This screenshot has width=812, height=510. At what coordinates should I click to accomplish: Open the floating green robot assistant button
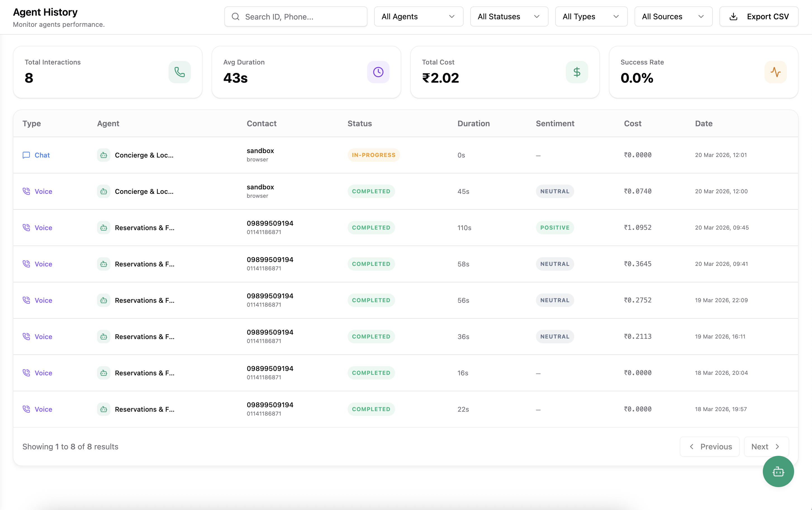click(778, 471)
